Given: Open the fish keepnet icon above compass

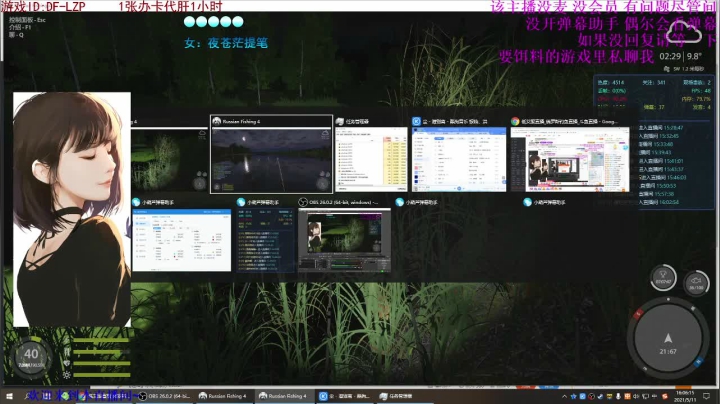Looking at the screenshot, I should coord(696,283).
